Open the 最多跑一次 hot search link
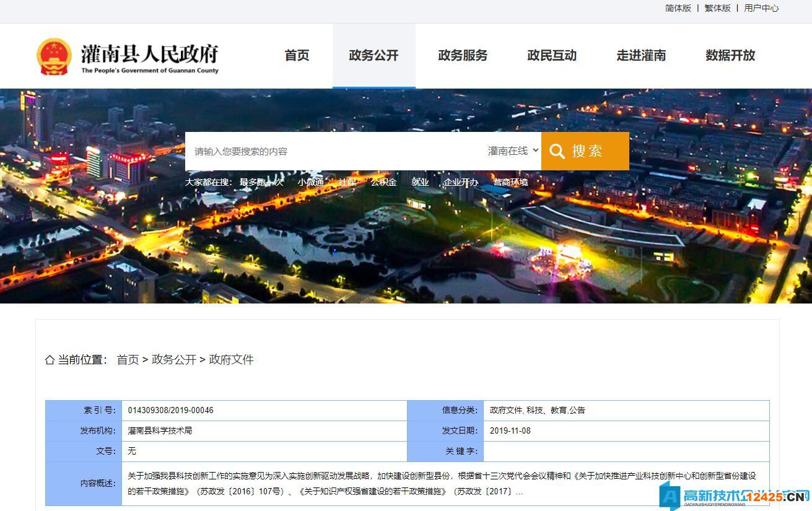The height and width of the screenshot is (511, 812). pos(260,182)
